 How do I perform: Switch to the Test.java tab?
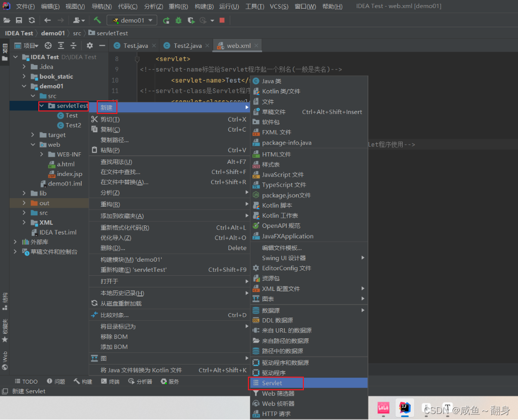[136, 45]
